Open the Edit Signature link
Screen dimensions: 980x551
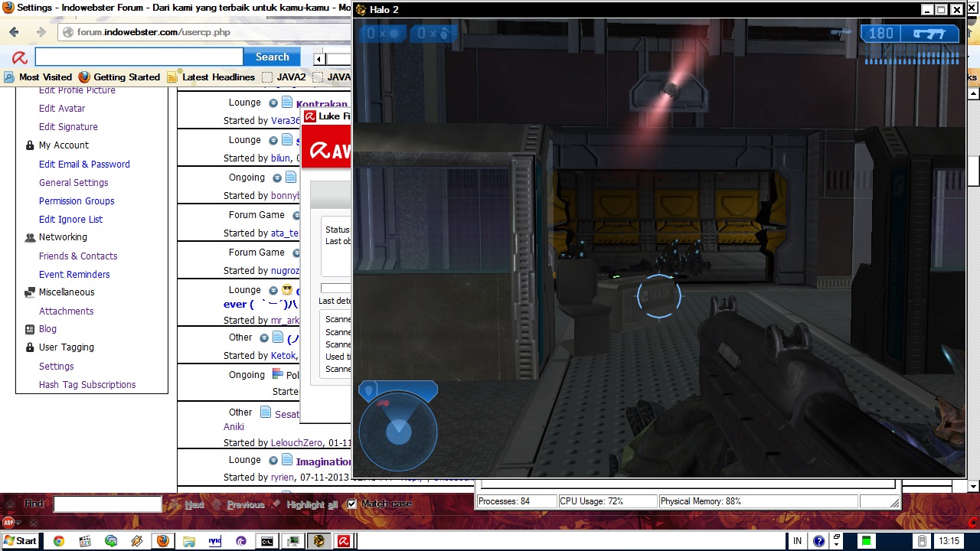click(68, 127)
